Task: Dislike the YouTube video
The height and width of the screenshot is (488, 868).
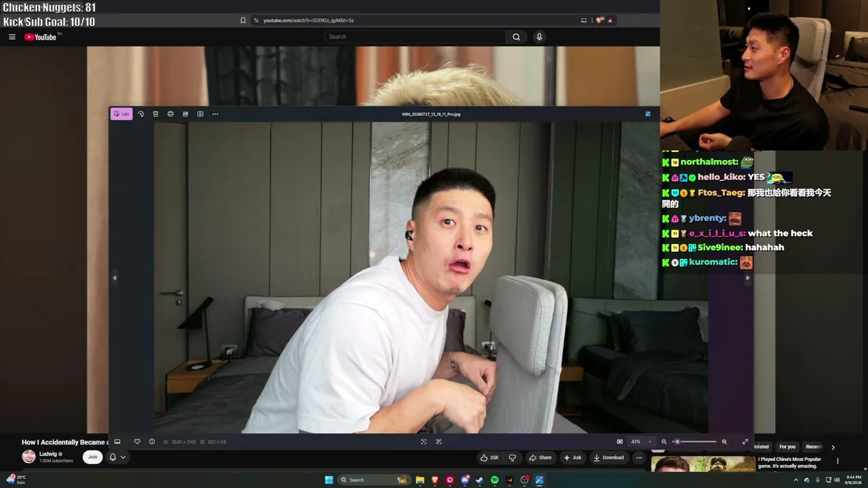Action: pos(513,457)
